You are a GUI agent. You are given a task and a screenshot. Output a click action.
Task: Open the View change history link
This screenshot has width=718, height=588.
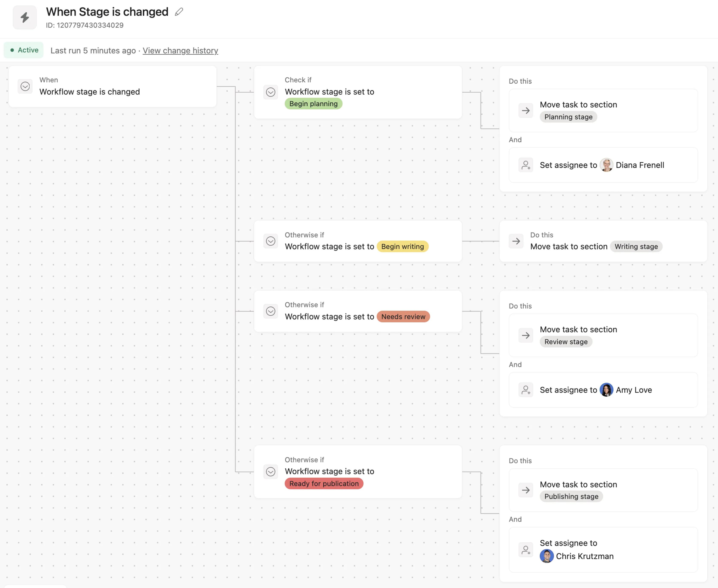click(x=180, y=50)
